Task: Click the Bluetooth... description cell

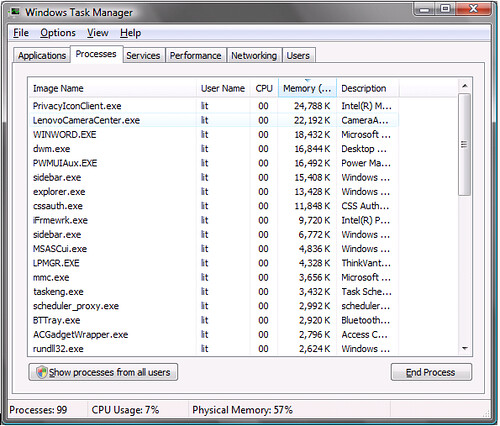Action: [365, 320]
